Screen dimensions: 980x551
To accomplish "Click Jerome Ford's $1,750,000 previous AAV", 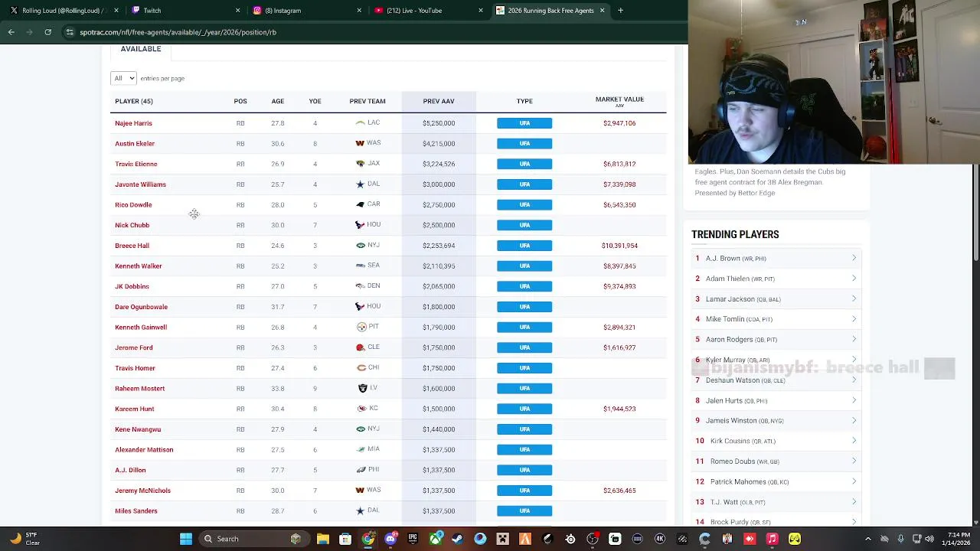I will [x=439, y=347].
